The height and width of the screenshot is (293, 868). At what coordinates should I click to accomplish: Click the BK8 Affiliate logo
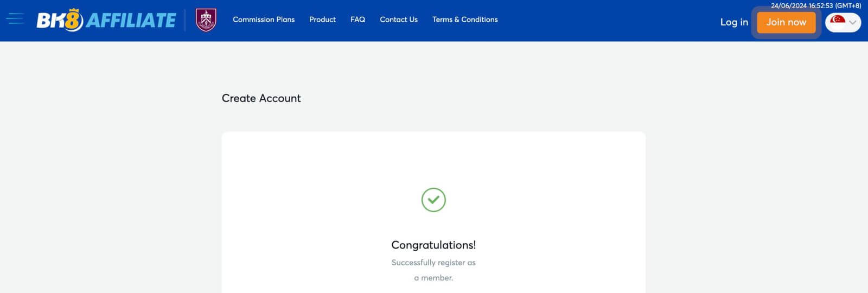pos(106,20)
